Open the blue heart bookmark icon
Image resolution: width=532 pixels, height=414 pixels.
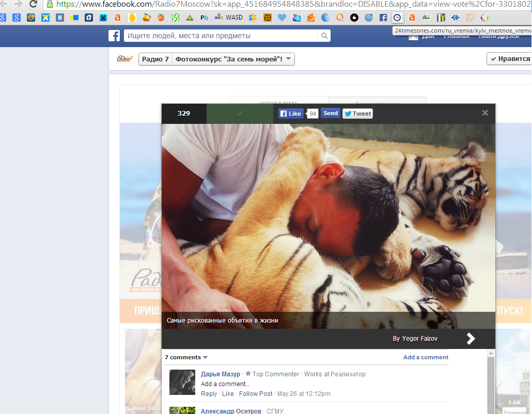pos(281,17)
